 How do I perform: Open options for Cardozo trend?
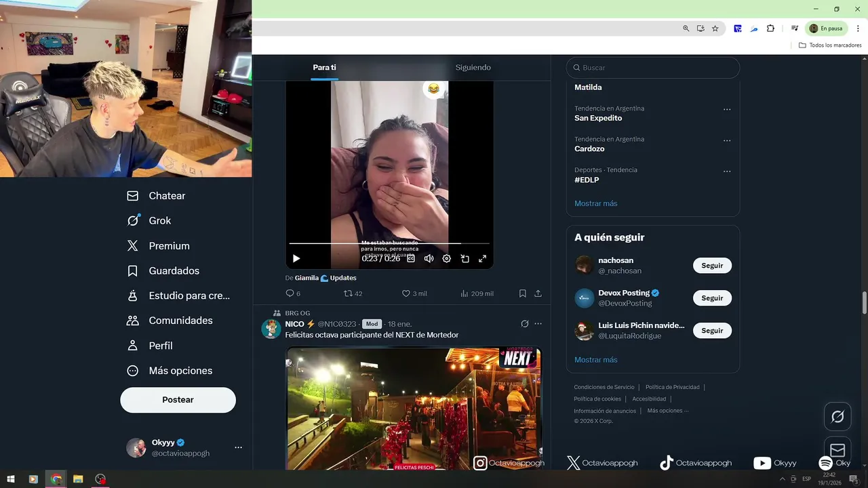[x=727, y=140]
